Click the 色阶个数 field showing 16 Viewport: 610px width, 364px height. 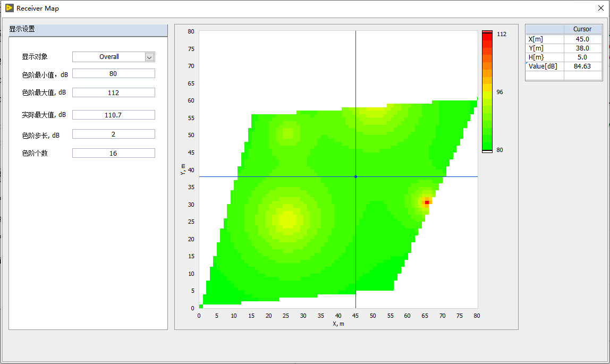113,154
